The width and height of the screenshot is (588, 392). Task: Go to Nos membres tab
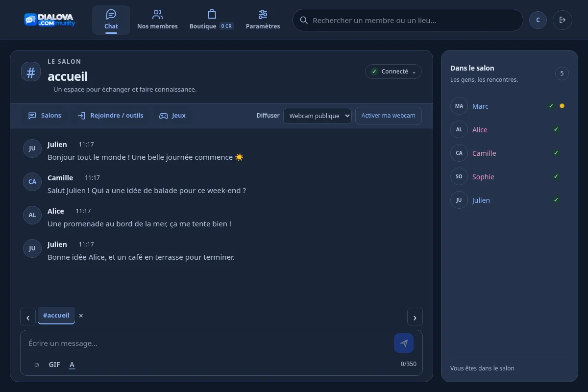tap(157, 20)
